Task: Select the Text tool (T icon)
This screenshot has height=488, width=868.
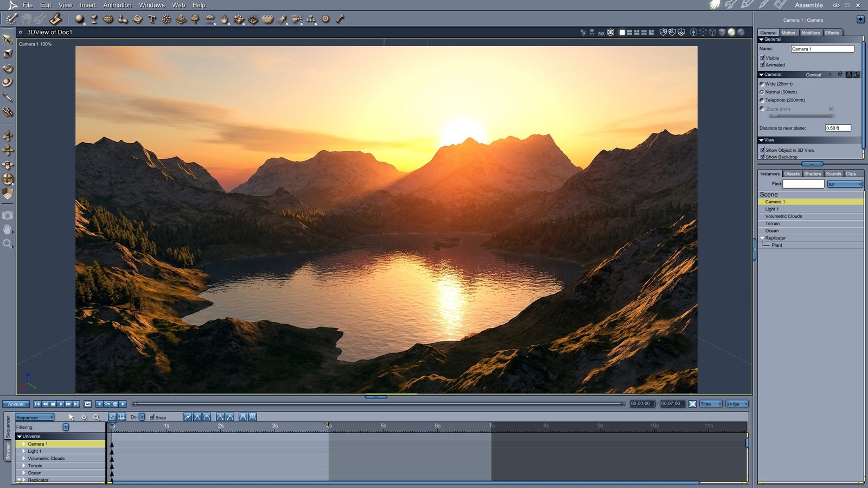Action: click(152, 19)
